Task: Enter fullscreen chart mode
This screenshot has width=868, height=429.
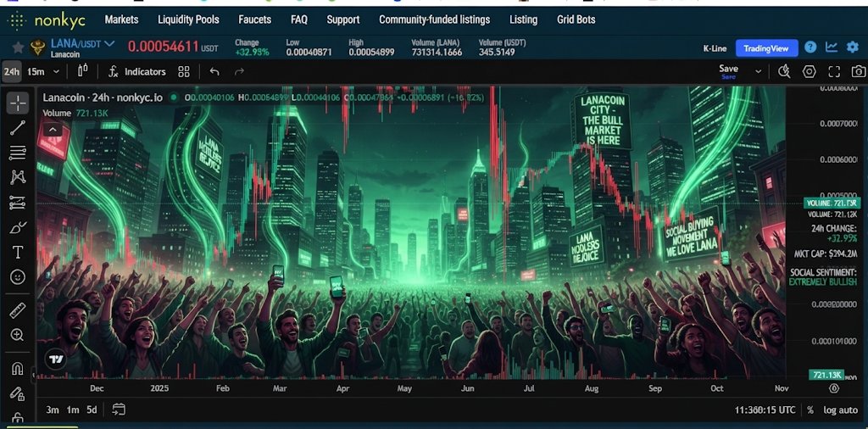Action: coord(834,71)
